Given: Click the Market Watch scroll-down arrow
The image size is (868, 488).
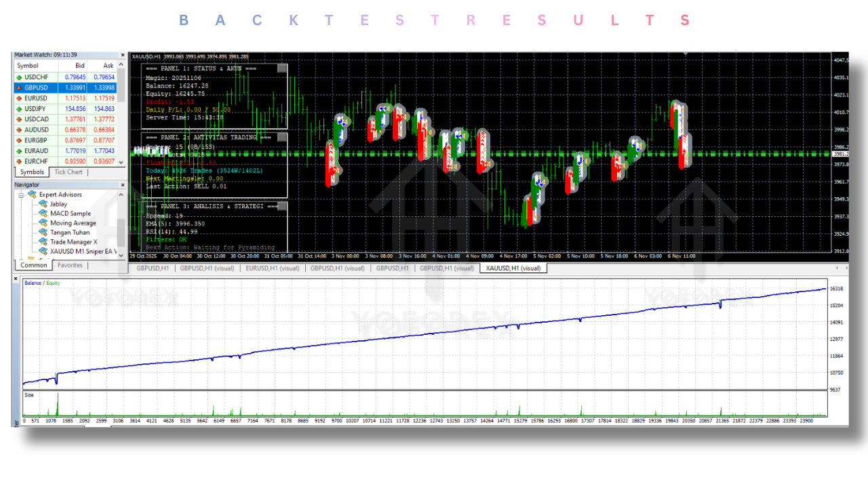Looking at the screenshot, I should 122,161.
